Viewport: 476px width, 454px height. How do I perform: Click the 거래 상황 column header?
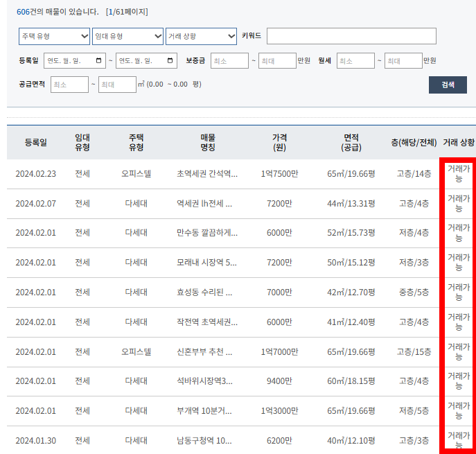click(459, 142)
